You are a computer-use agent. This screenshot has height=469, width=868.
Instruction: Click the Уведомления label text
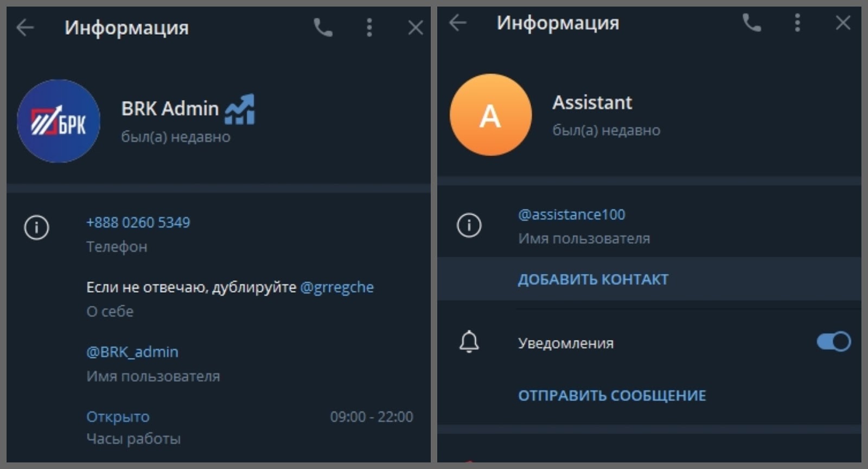point(566,343)
